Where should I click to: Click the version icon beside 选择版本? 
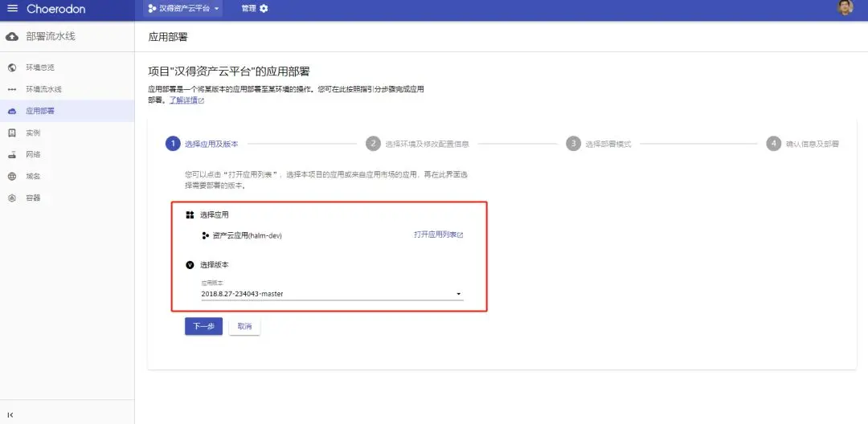click(190, 265)
